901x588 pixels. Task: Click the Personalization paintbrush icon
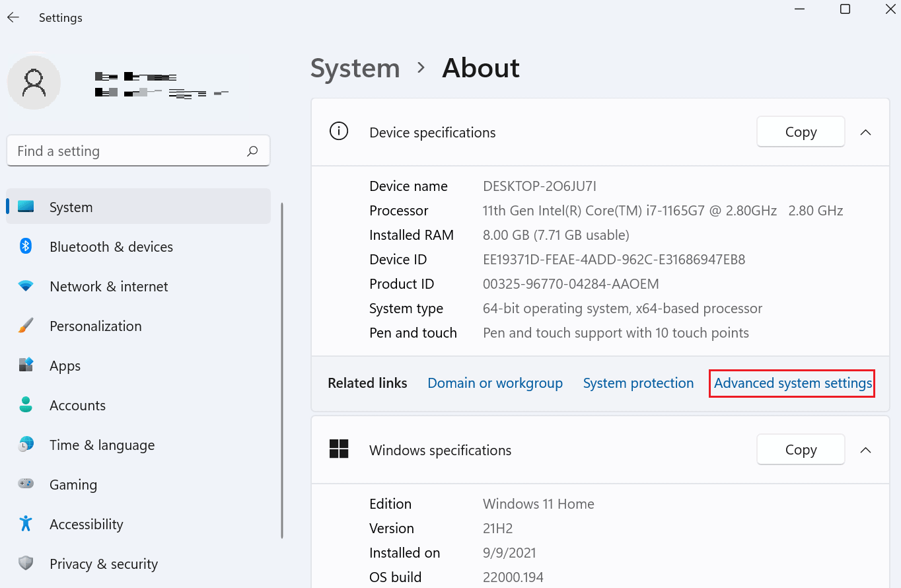click(x=25, y=325)
